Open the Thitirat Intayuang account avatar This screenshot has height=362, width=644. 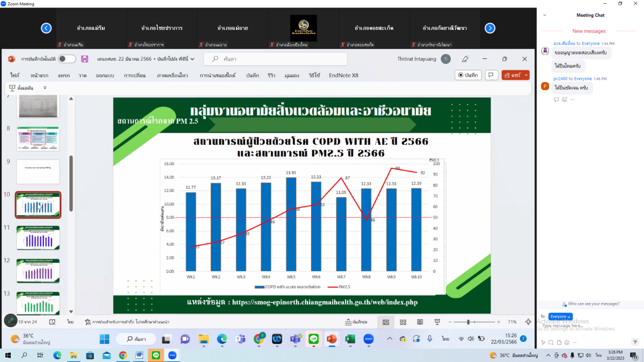click(x=445, y=59)
